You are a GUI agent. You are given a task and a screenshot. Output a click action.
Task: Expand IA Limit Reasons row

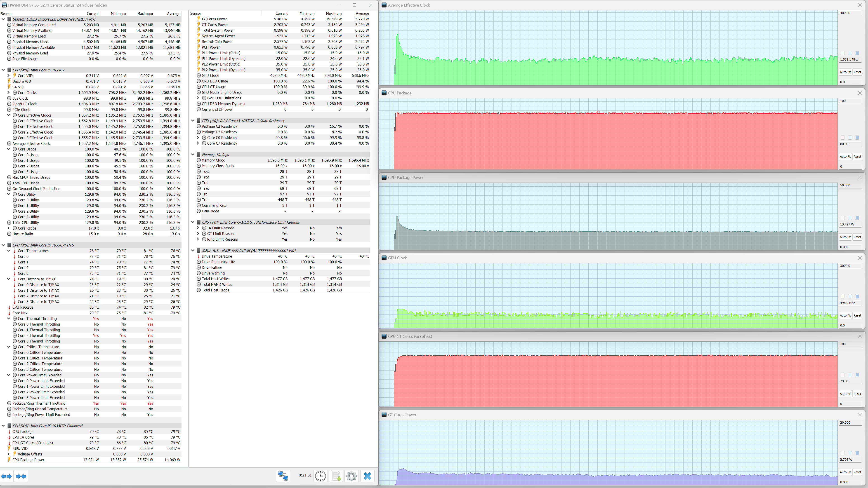[198, 228]
